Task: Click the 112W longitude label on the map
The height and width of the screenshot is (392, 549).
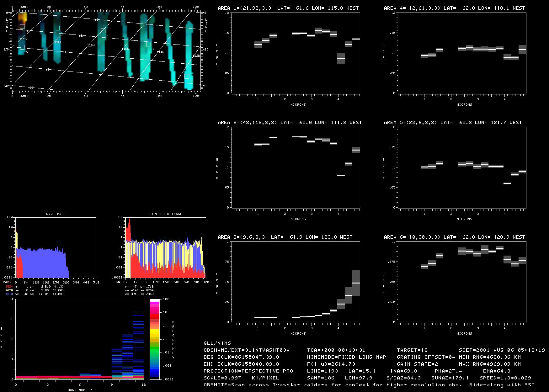Action: coord(196,56)
